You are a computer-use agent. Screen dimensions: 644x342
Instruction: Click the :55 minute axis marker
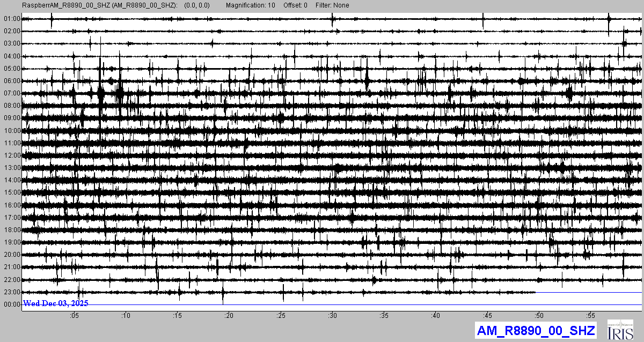tap(590, 316)
